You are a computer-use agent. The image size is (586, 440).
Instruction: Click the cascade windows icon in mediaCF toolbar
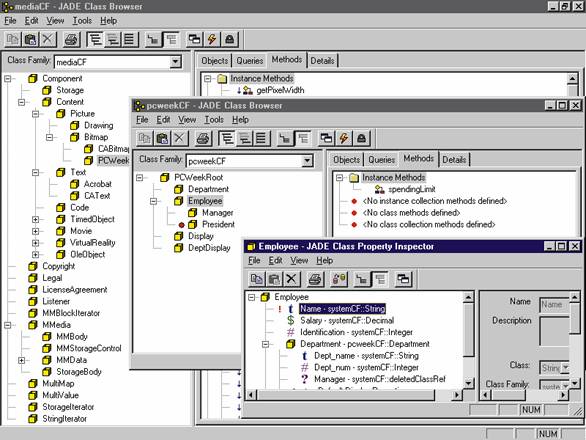(x=194, y=39)
